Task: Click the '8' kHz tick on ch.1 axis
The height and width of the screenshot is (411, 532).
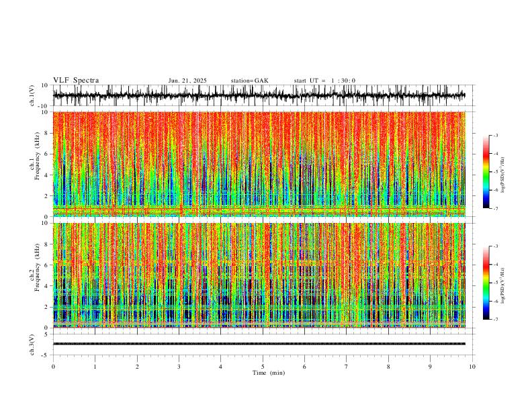Action: click(x=47, y=133)
